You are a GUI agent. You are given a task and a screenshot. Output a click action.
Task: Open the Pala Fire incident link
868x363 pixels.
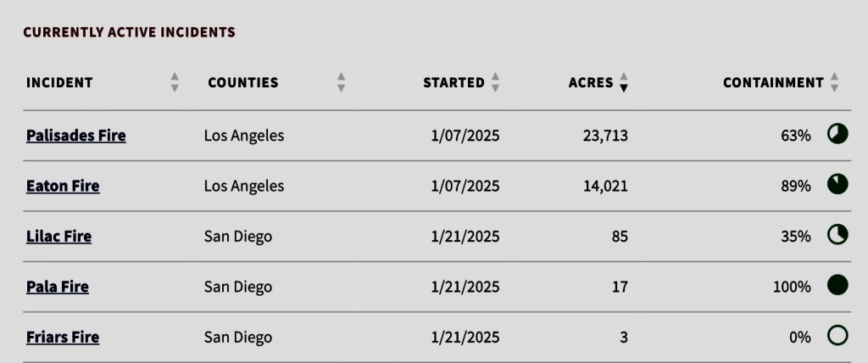click(58, 287)
